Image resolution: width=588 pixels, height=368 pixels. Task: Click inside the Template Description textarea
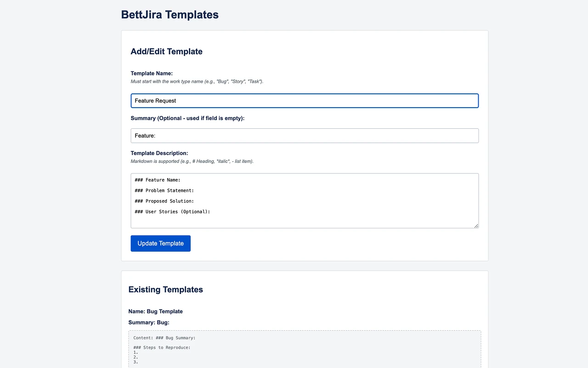pyautogui.click(x=305, y=201)
